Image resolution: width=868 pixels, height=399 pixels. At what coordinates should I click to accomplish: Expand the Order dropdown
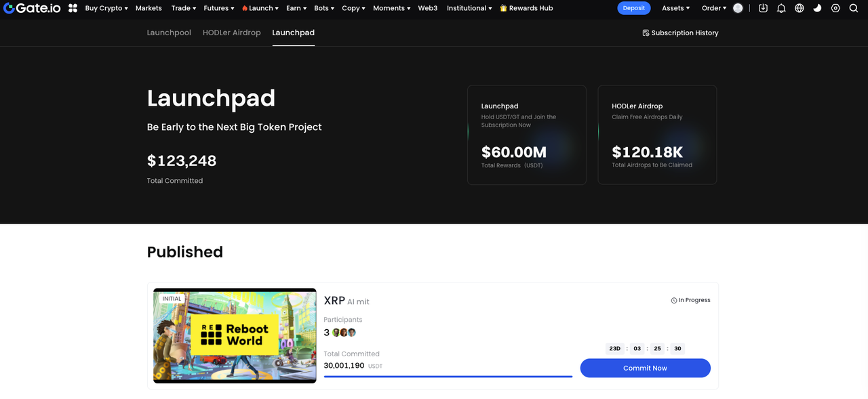point(713,8)
